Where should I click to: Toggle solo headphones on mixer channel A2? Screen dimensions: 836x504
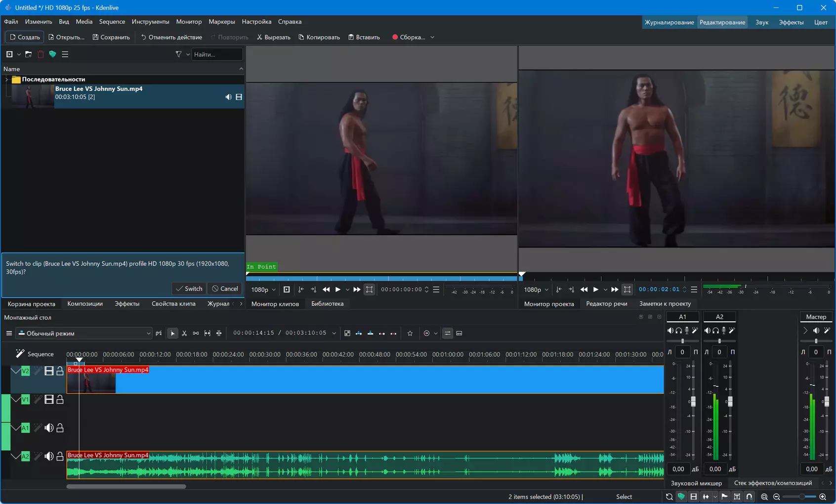(715, 331)
